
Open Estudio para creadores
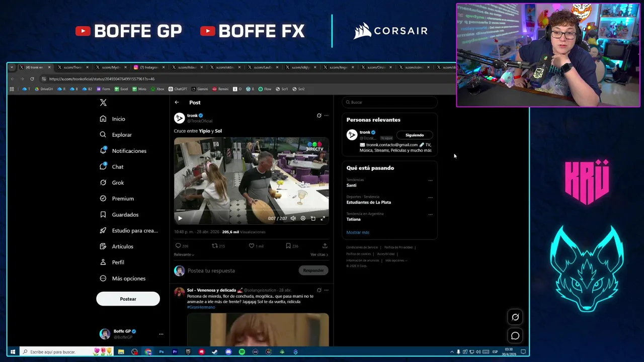pos(129,230)
